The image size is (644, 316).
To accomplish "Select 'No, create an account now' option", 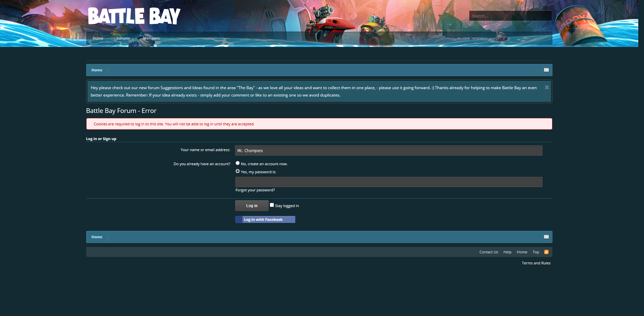I will tap(237, 163).
